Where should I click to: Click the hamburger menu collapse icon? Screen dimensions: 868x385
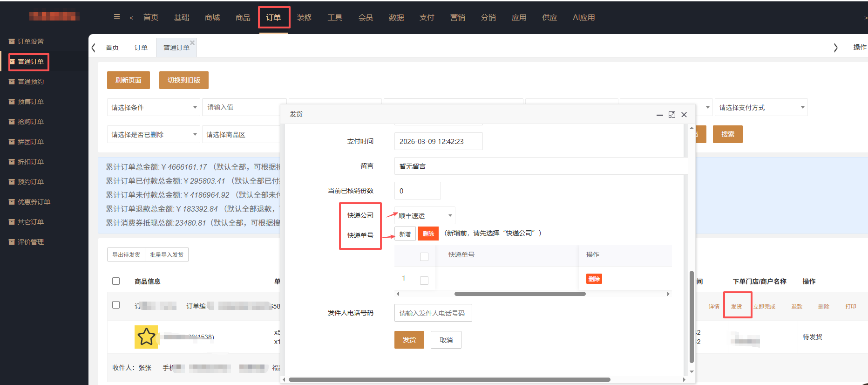point(117,17)
